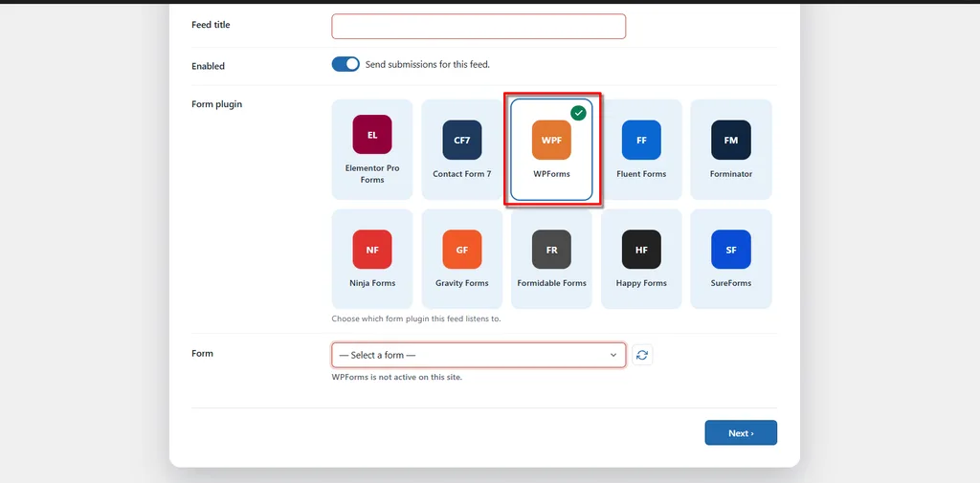
Task: Refresh the forms list with the reload icon
Action: (x=642, y=355)
